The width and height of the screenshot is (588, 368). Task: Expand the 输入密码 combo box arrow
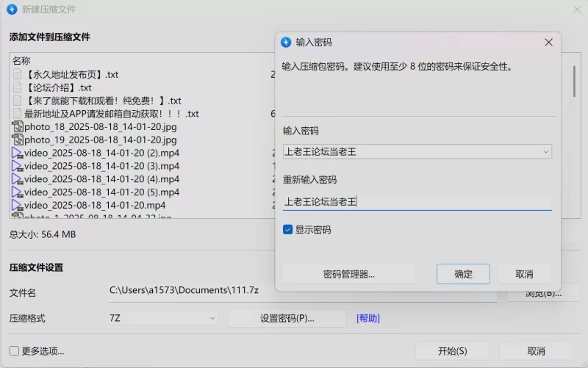click(545, 152)
